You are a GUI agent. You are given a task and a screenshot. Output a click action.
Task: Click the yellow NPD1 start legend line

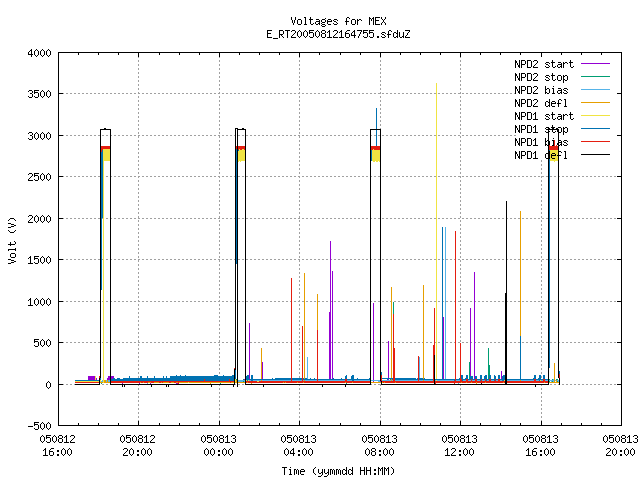(x=595, y=116)
